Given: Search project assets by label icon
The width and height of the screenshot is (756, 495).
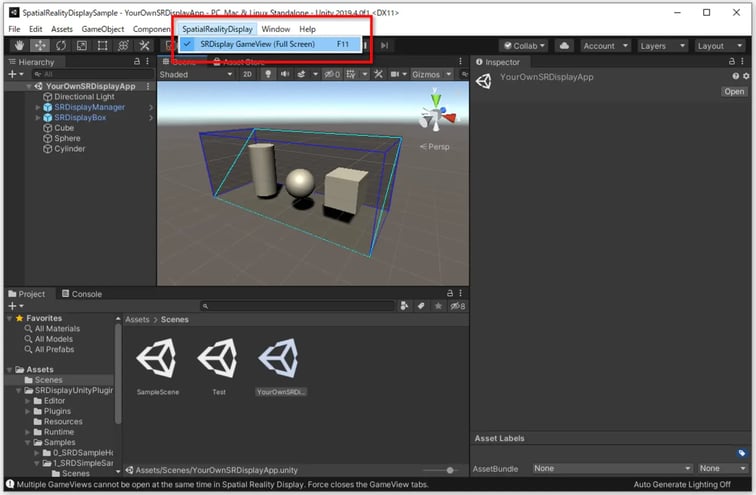Looking at the screenshot, I should (421, 306).
